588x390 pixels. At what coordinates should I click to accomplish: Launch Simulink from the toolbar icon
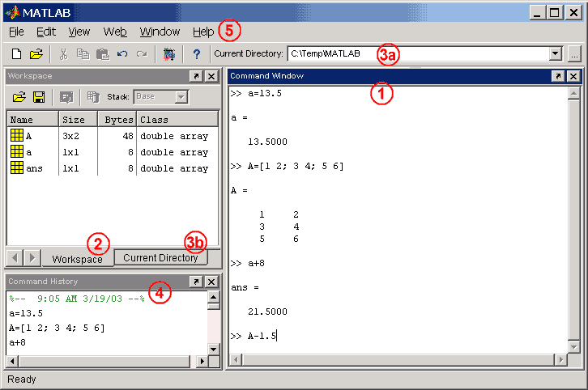169,54
